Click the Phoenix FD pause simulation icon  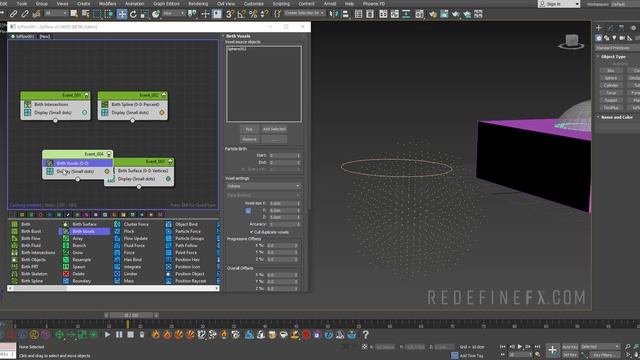119,335
